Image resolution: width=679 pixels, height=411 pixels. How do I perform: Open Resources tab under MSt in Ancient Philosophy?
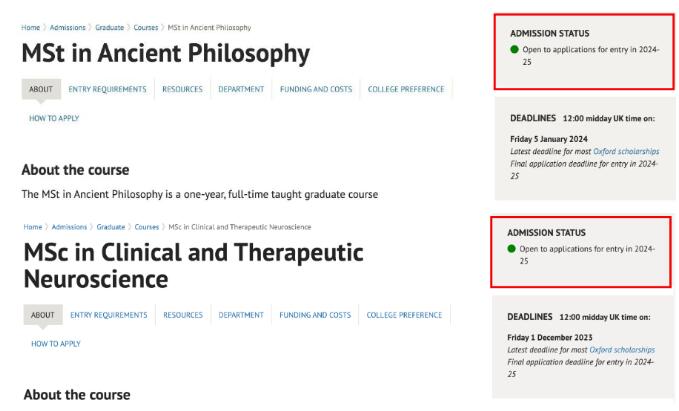(x=182, y=89)
